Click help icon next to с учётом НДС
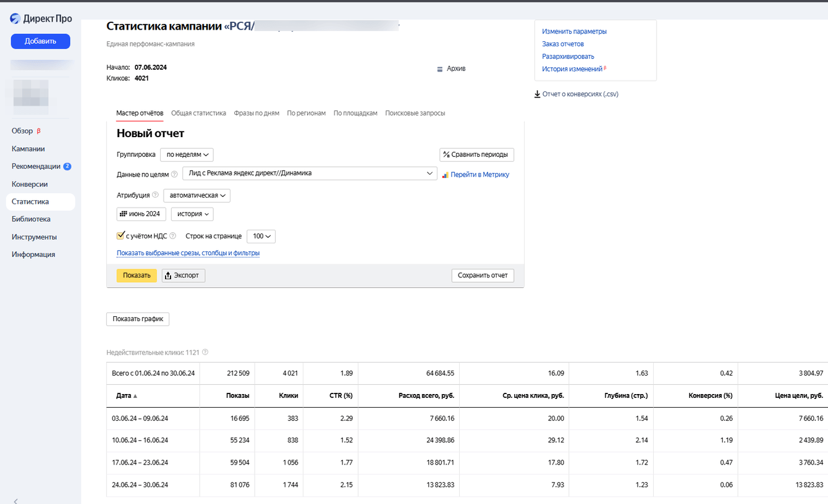The height and width of the screenshot is (504, 828). 173,236
